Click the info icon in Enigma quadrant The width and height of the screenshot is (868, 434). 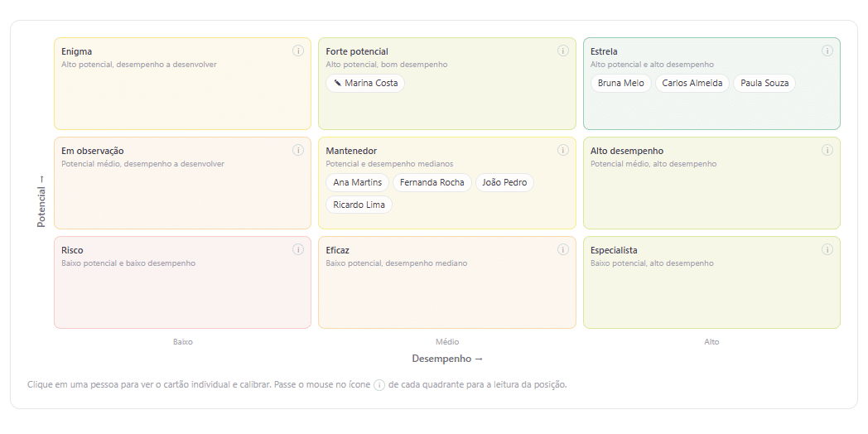point(298,51)
